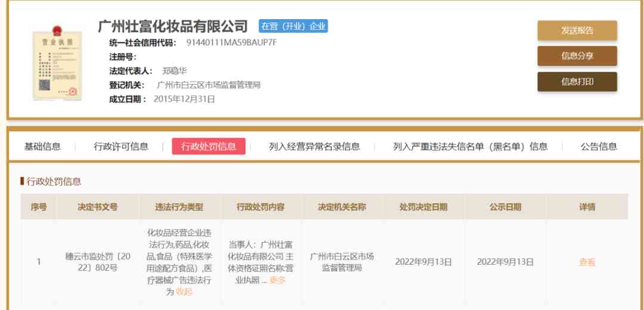Click the unified credit code 91440111MA59BAUP7F
The width and height of the screenshot is (644, 310).
[231, 43]
